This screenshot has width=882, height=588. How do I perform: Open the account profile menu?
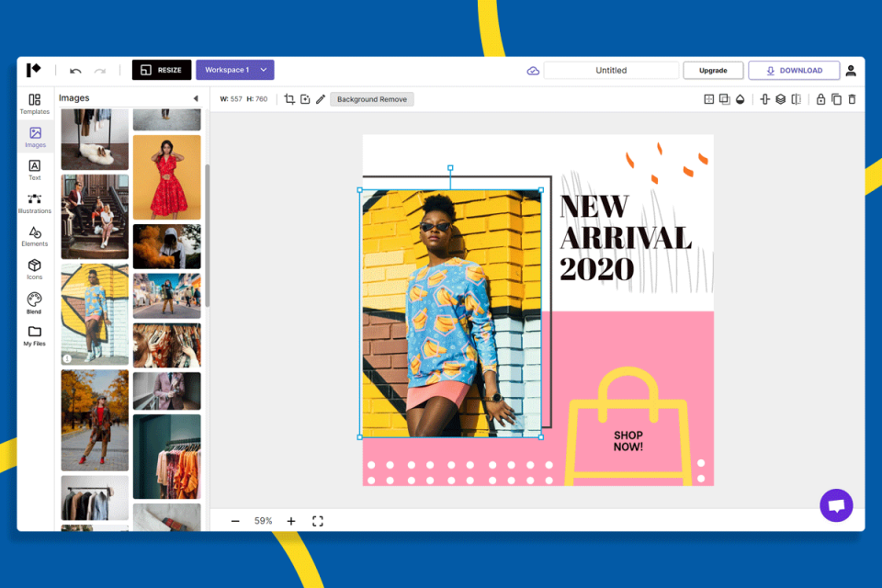pyautogui.click(x=850, y=70)
